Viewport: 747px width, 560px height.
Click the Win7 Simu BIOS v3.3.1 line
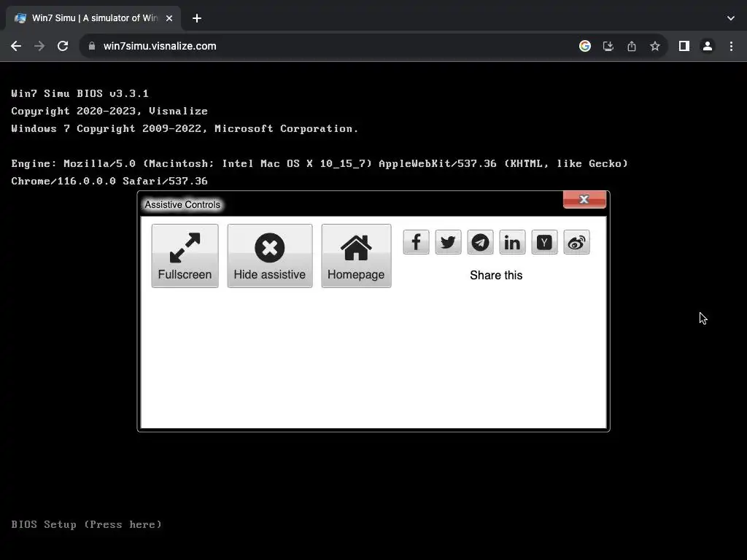tap(80, 93)
